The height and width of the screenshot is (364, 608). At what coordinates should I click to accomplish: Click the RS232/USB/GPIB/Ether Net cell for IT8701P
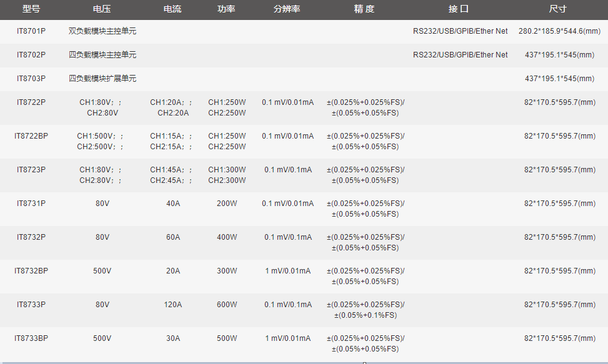coord(460,30)
